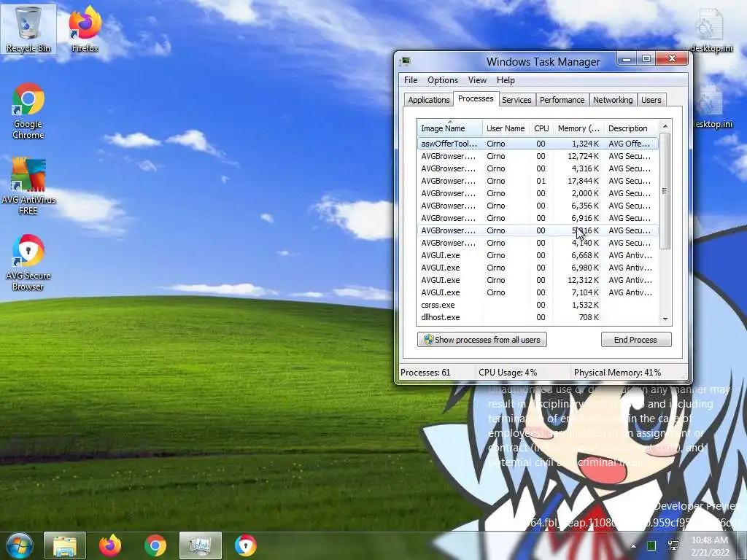Click the Task Manager taskbar button
Viewport: 747px width, 560px height.
tap(201, 545)
